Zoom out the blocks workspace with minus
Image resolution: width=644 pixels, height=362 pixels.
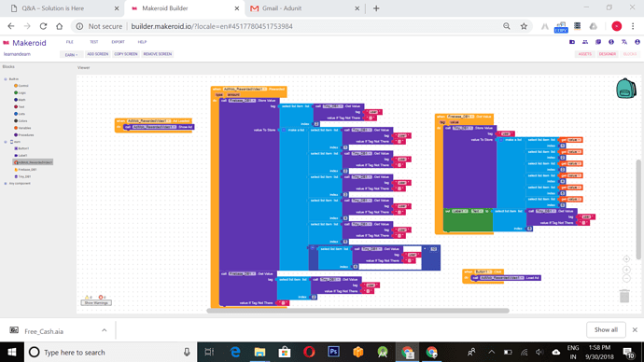pyautogui.click(x=626, y=278)
